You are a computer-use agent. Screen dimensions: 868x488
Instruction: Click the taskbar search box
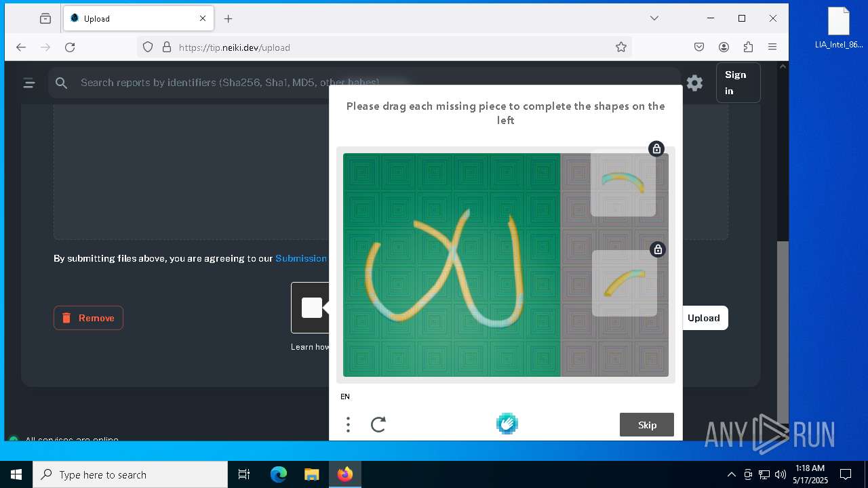coord(130,474)
